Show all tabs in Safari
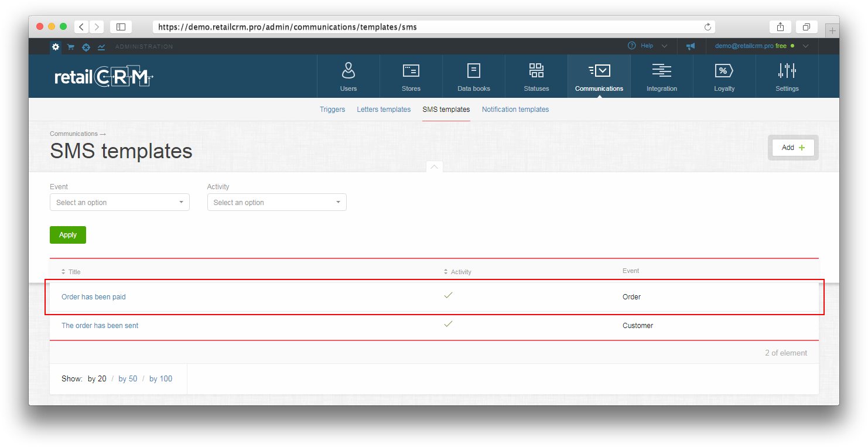The image size is (868, 447). tap(807, 27)
